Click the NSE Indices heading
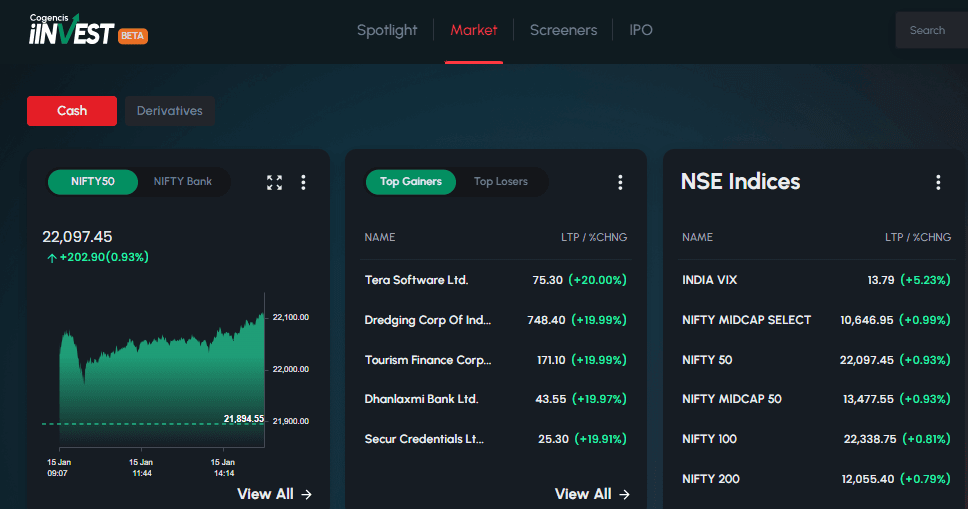 pos(740,182)
